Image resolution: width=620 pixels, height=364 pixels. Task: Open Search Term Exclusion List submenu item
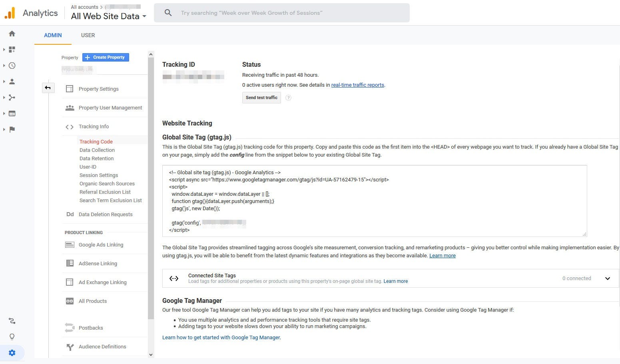(x=111, y=200)
